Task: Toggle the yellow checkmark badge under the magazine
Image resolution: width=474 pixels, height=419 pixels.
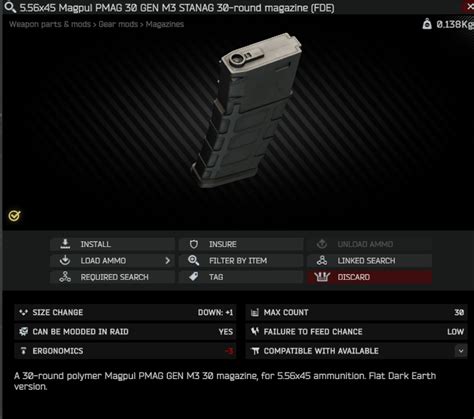Action: 14,216
